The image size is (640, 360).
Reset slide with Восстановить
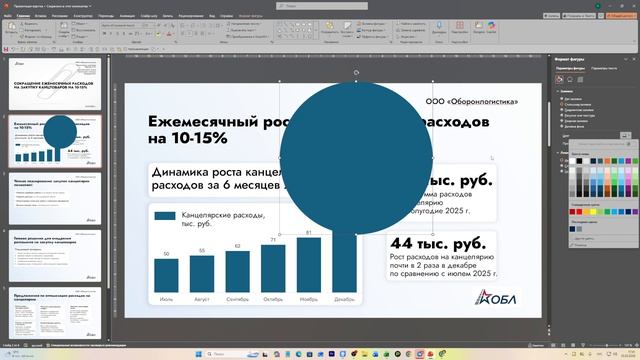coord(84,30)
